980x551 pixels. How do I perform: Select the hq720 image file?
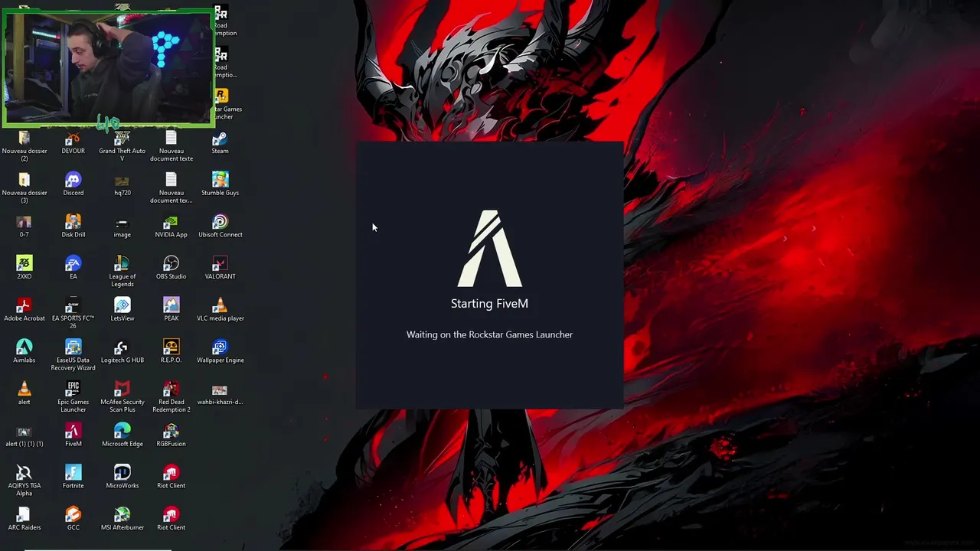(122, 184)
